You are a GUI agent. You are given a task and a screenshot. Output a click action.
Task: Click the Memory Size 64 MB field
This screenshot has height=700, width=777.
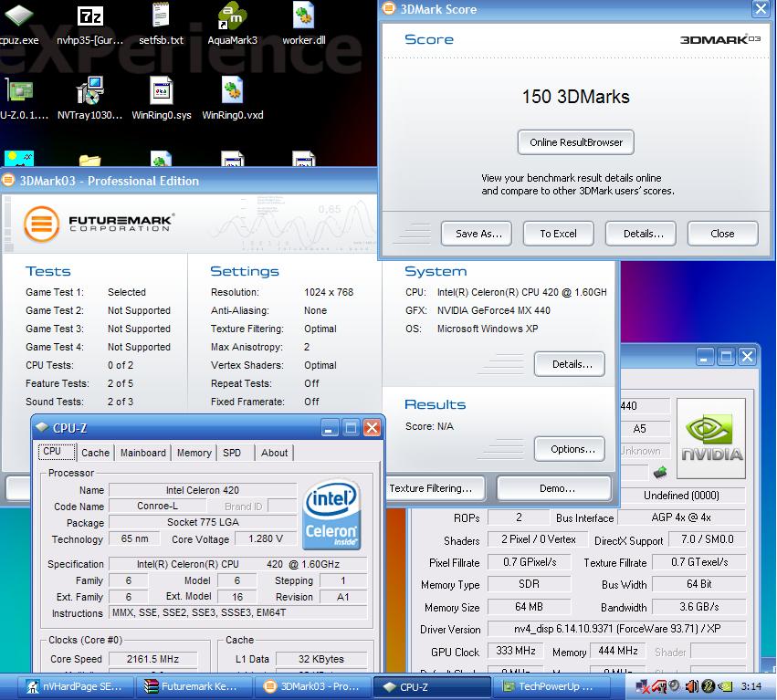pyautogui.click(x=529, y=606)
